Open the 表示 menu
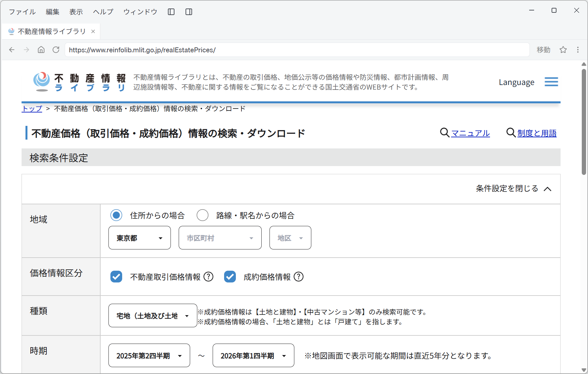 pos(76,12)
